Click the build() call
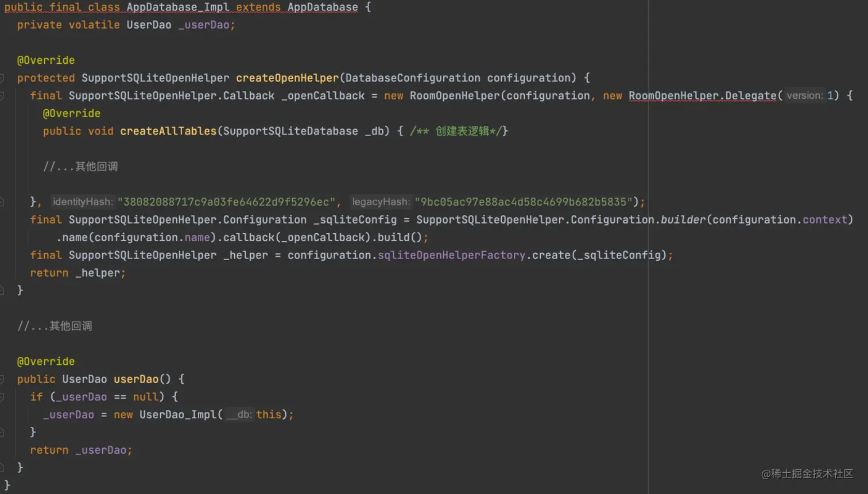Image resolution: width=868 pixels, height=494 pixels. [x=400, y=238]
